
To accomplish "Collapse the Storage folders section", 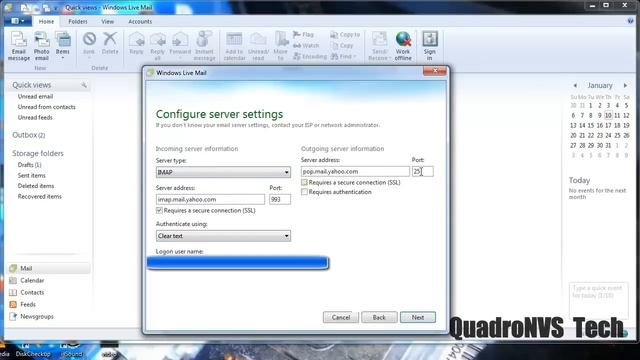I will [38, 153].
